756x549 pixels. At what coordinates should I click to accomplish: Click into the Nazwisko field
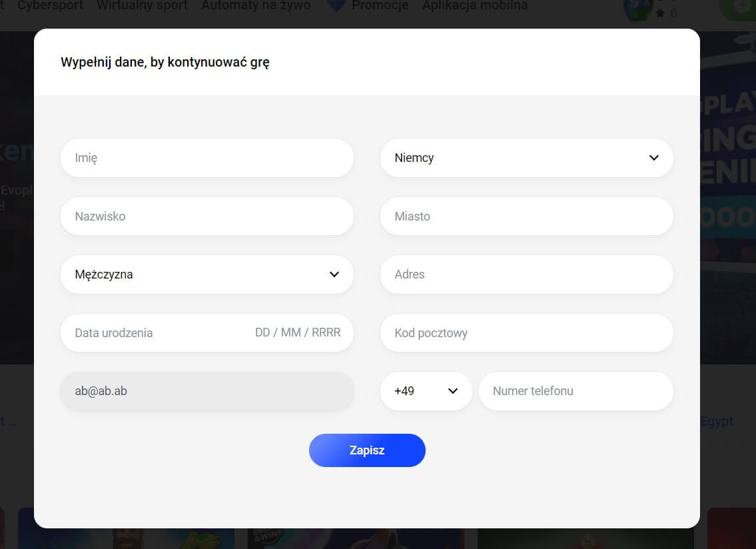(x=206, y=217)
